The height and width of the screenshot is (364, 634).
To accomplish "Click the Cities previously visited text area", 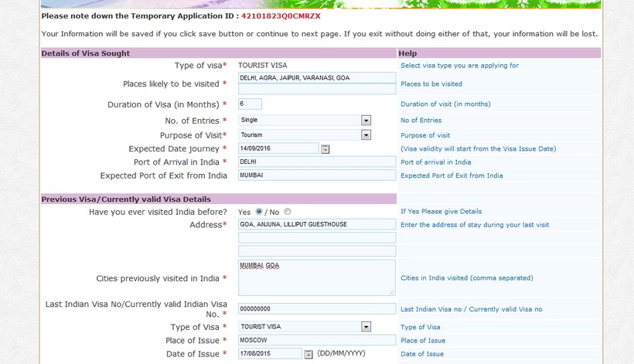I will (317, 277).
